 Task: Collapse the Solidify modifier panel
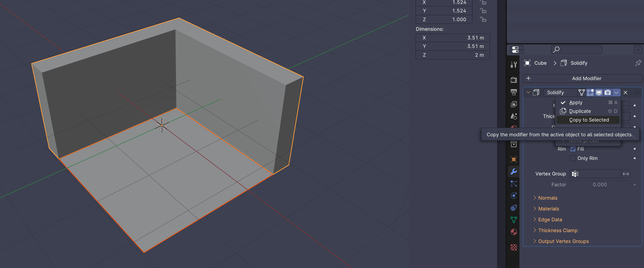click(x=528, y=92)
